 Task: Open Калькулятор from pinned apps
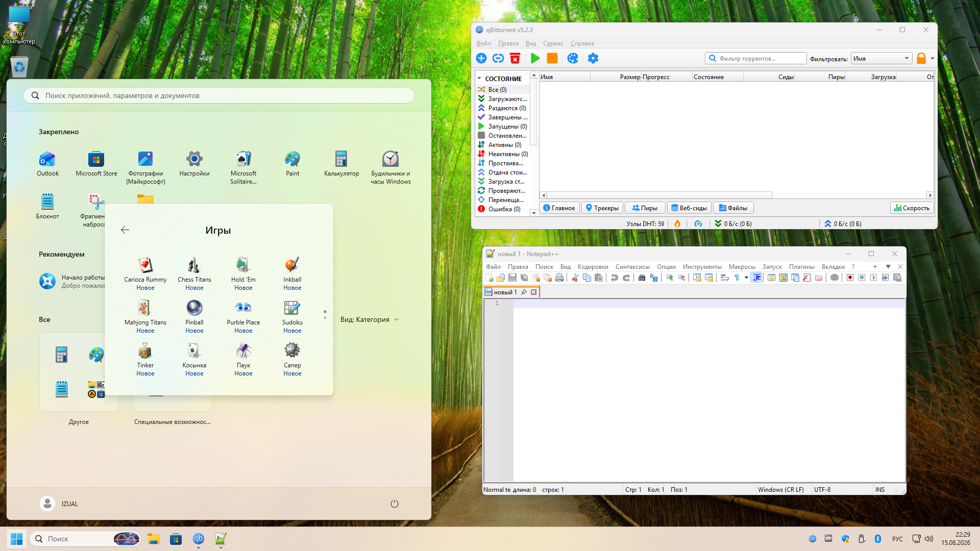341,164
